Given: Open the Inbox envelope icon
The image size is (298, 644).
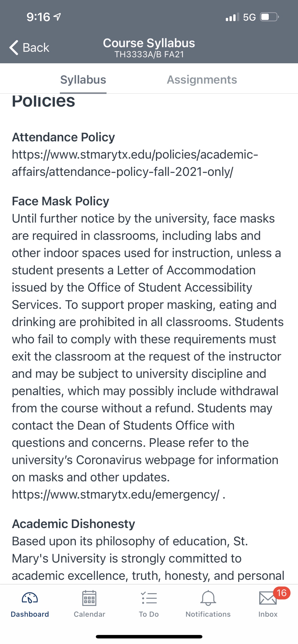Looking at the screenshot, I should pyautogui.click(x=267, y=598).
